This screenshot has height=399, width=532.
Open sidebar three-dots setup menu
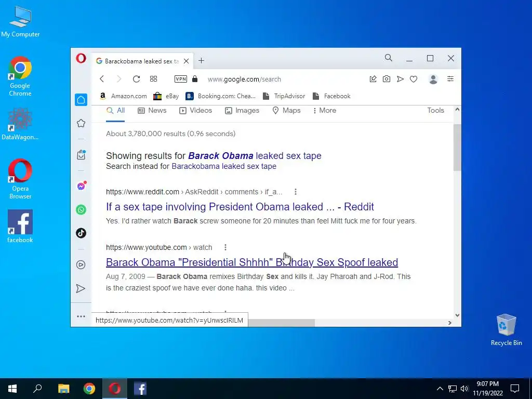tap(81, 316)
